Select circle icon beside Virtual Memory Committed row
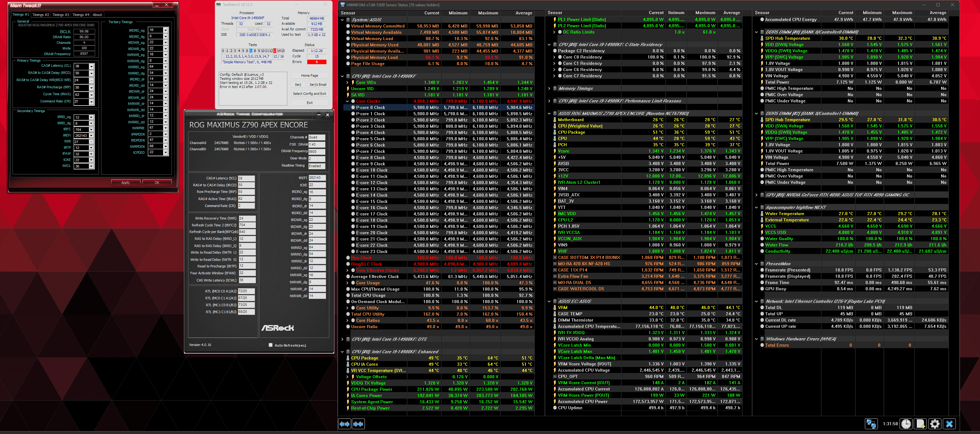This screenshot has width=980, height=434. (x=348, y=26)
